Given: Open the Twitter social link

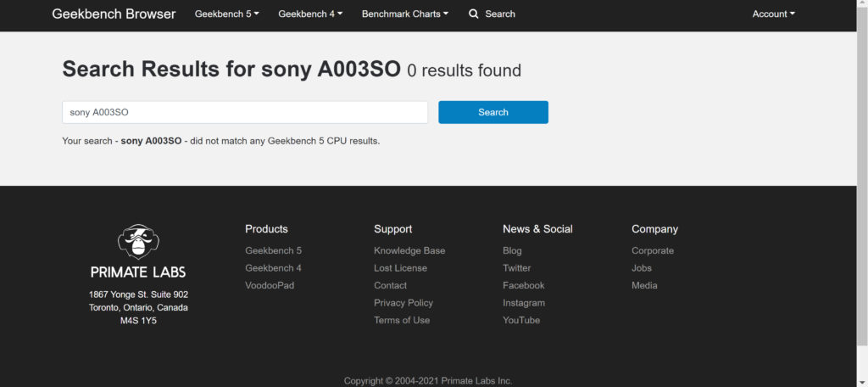Looking at the screenshot, I should click(516, 268).
